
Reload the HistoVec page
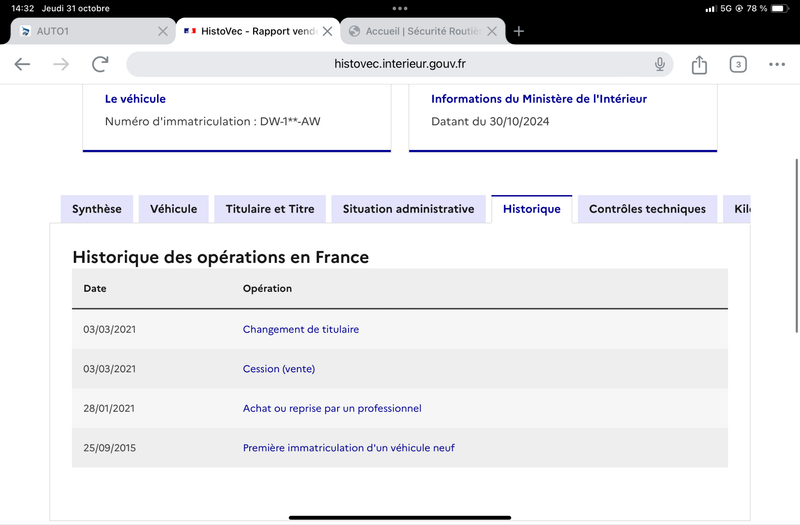[100, 64]
